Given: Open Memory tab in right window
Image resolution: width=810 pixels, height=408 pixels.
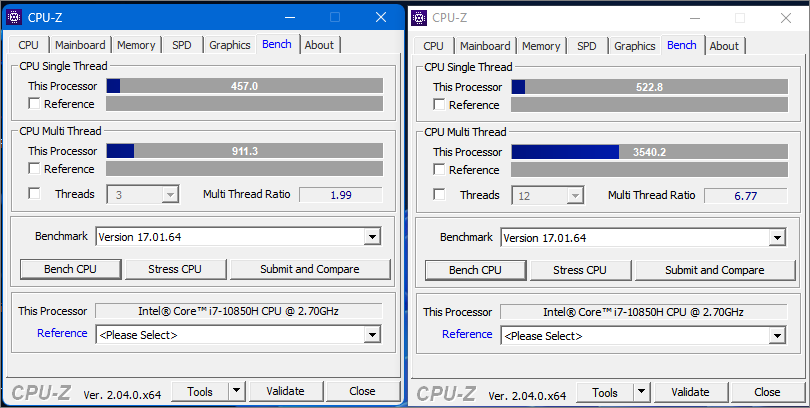Looking at the screenshot, I should pyautogui.click(x=541, y=46).
